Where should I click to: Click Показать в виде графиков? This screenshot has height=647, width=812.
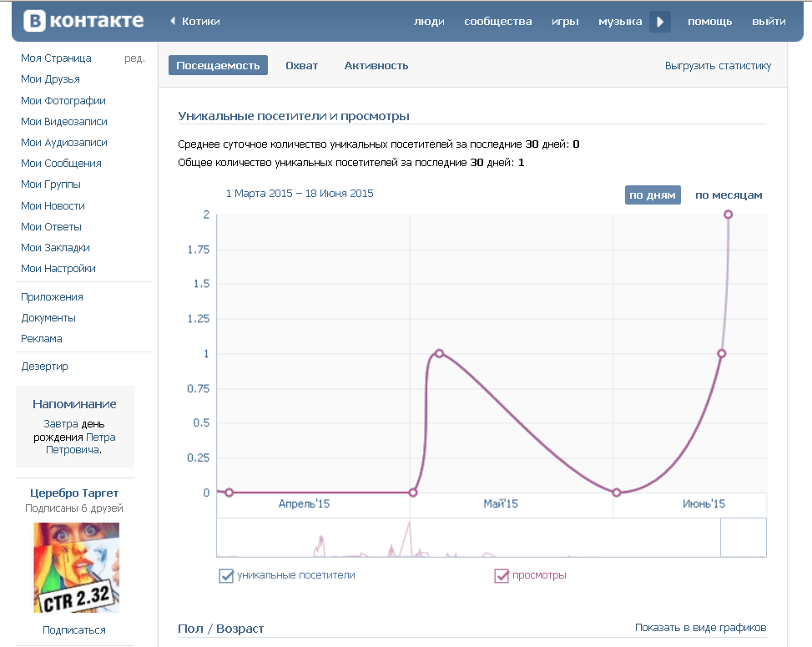click(700, 628)
